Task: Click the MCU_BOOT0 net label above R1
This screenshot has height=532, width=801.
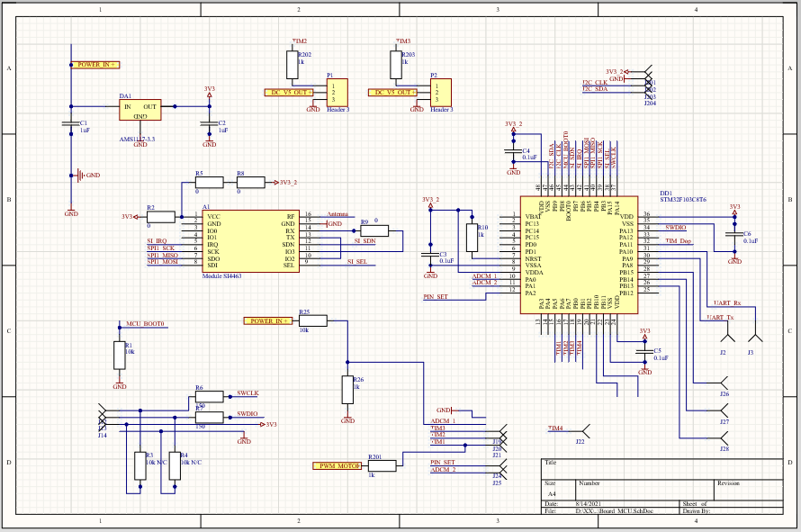Action: [x=145, y=323]
